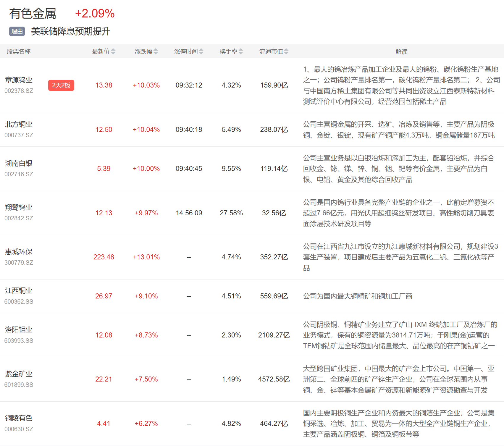The height and width of the screenshot is (446, 504).
Task: Click 洛阳钼业 description about TFM铜钴矿
Action: pyautogui.click(x=400, y=335)
